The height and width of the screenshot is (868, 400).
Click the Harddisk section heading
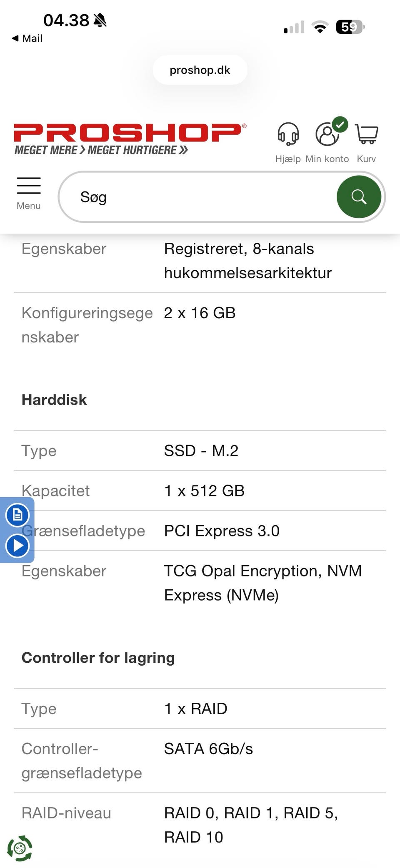click(x=54, y=400)
